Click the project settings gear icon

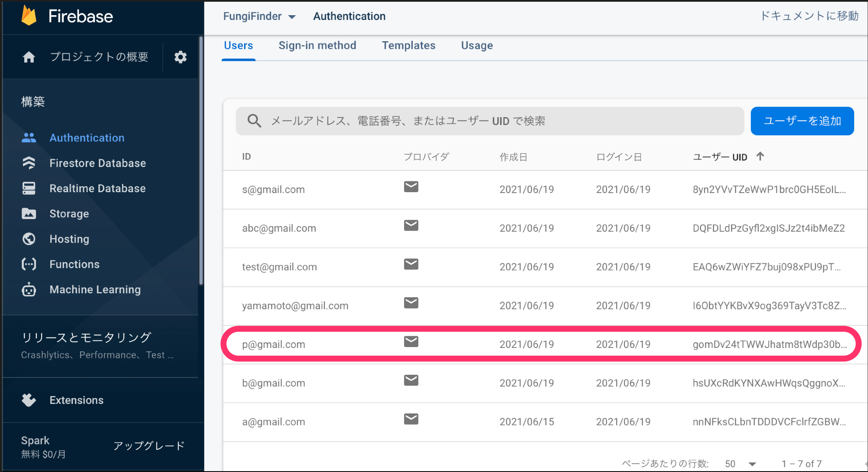click(180, 57)
